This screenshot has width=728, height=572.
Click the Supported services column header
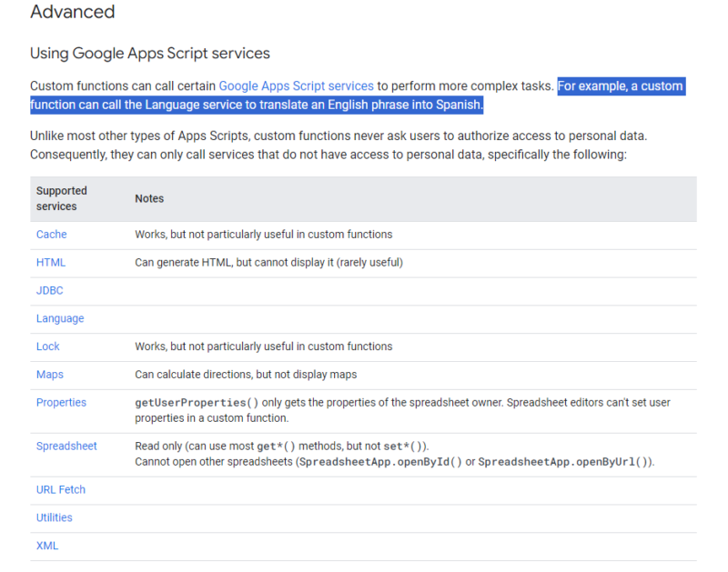(x=62, y=198)
